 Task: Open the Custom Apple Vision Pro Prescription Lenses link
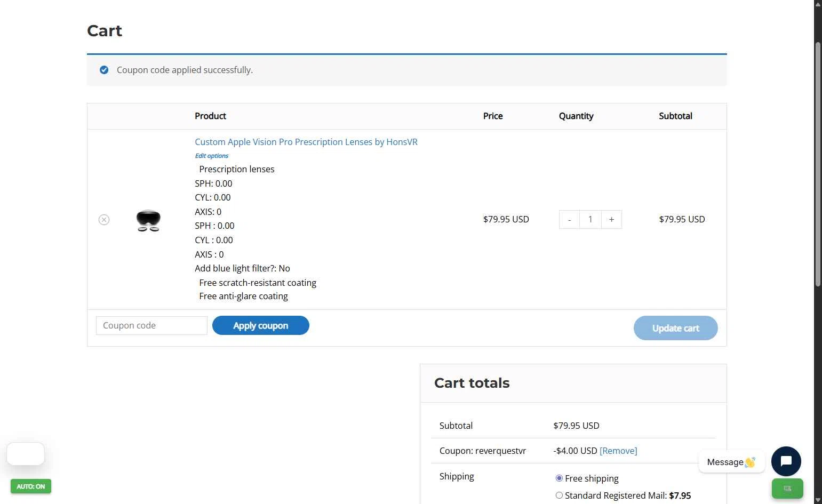[306, 142]
